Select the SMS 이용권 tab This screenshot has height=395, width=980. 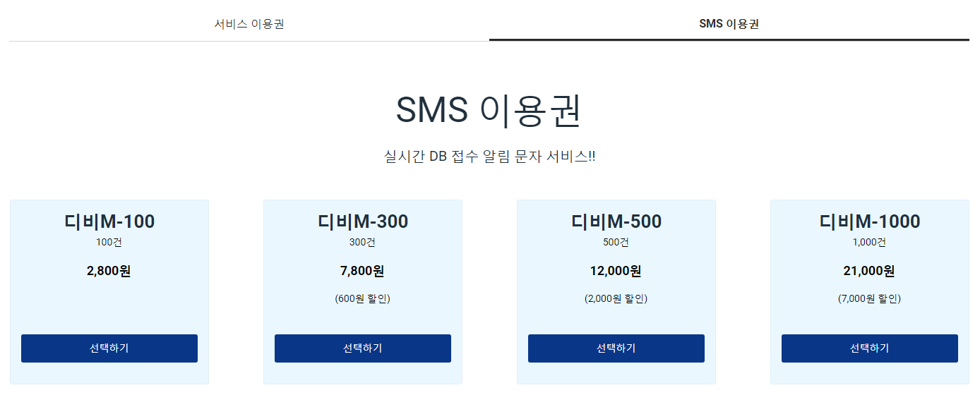[729, 24]
